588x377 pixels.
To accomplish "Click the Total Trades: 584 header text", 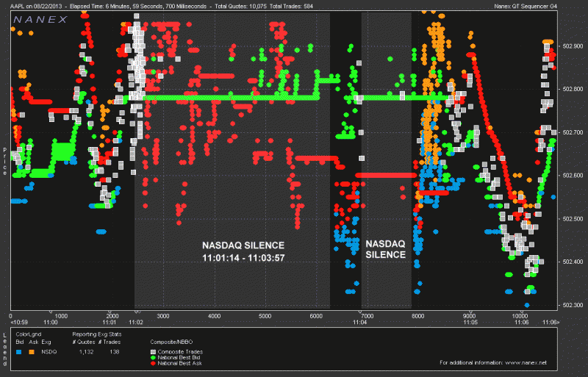I will [x=291, y=6].
